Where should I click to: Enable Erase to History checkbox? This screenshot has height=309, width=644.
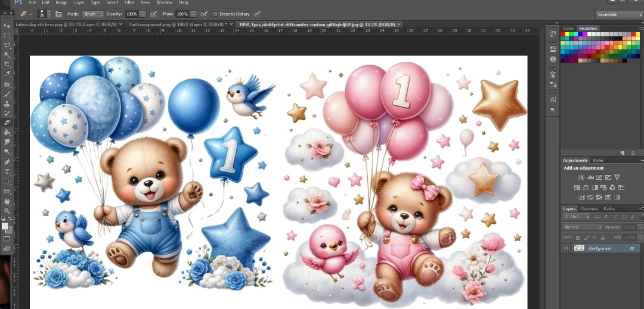(x=216, y=14)
